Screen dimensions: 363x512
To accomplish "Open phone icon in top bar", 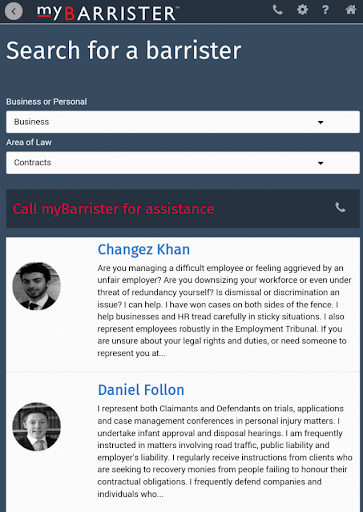I will (278, 10).
